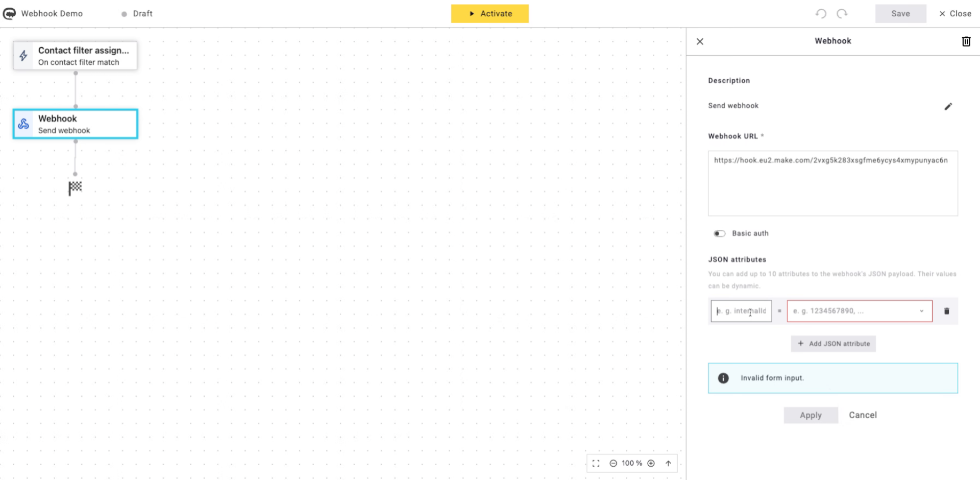Click the webhook icon on Webhook node
This screenshot has width=980, height=480.
point(23,124)
